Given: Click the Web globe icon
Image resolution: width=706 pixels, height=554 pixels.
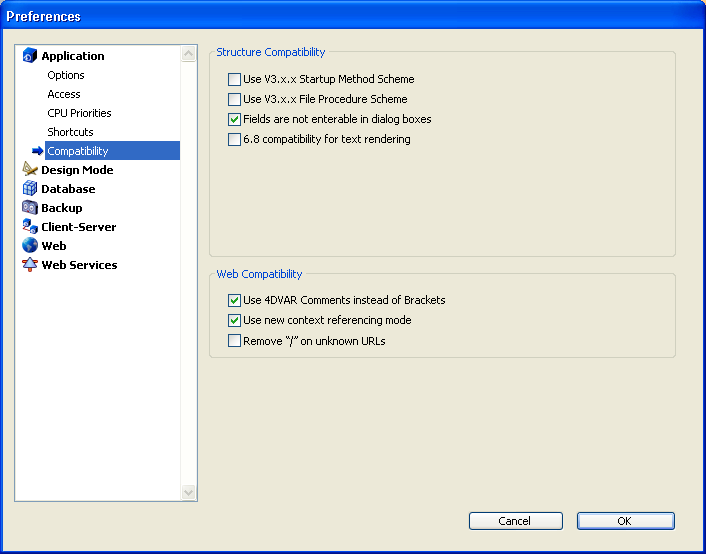Looking at the screenshot, I should click(29, 246).
